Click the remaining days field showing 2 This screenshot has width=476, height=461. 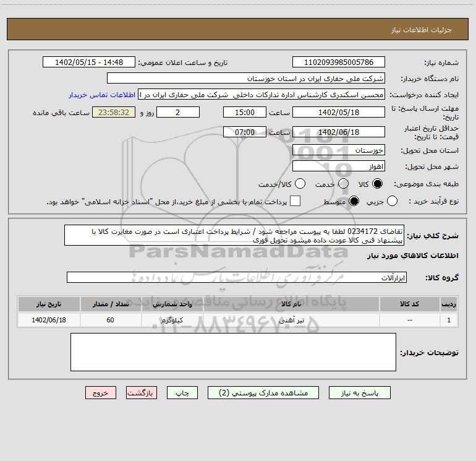[178, 112]
